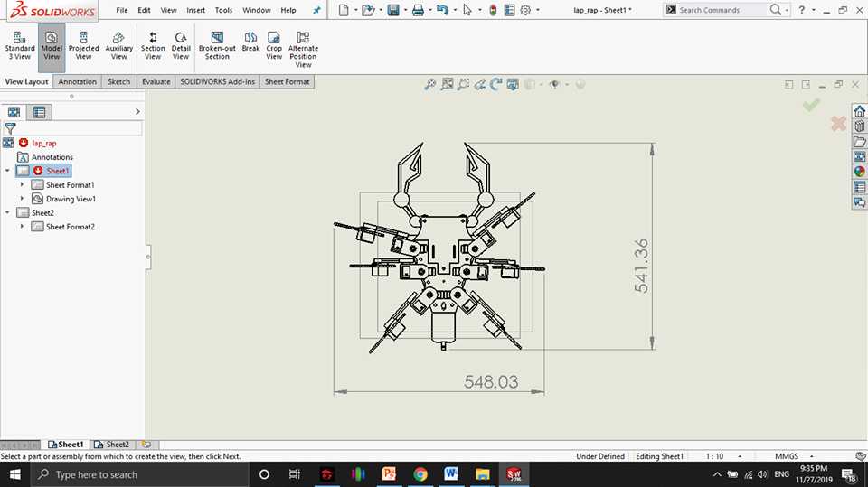The height and width of the screenshot is (487, 868).
Task: Click the Standard 3 View icon
Action: coord(20,46)
